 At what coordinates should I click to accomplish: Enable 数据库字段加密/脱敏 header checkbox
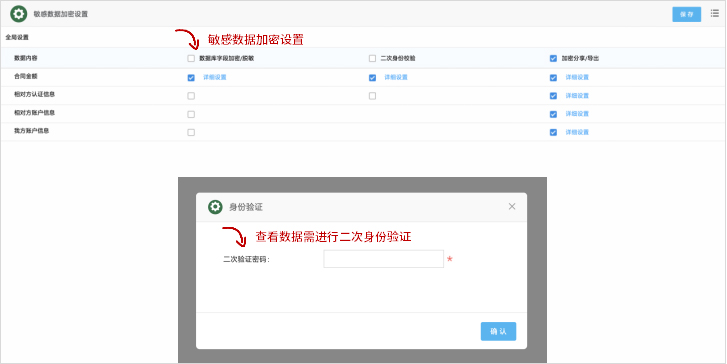click(191, 58)
